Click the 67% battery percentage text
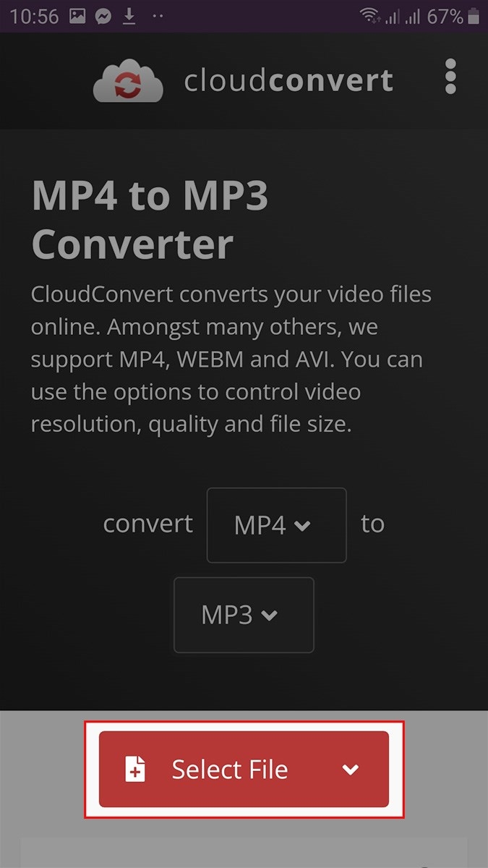Viewport: 488px width, 868px height. [445, 17]
